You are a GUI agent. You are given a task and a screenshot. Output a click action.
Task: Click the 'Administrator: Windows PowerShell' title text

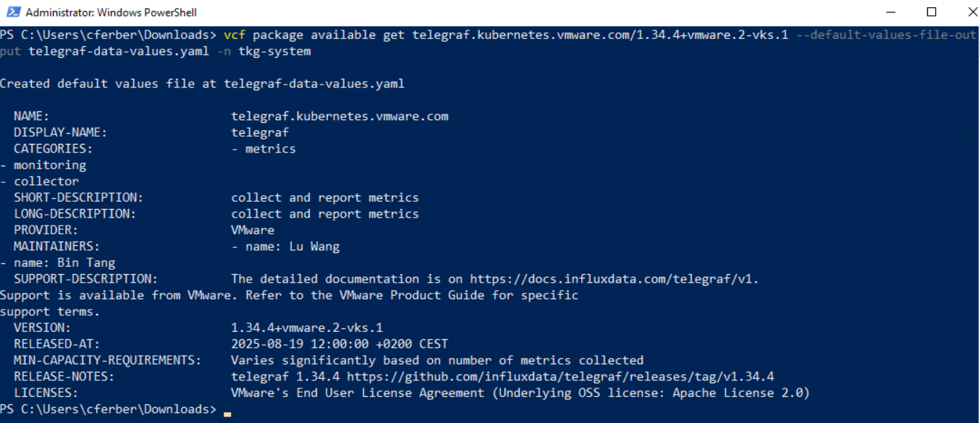pos(111,12)
